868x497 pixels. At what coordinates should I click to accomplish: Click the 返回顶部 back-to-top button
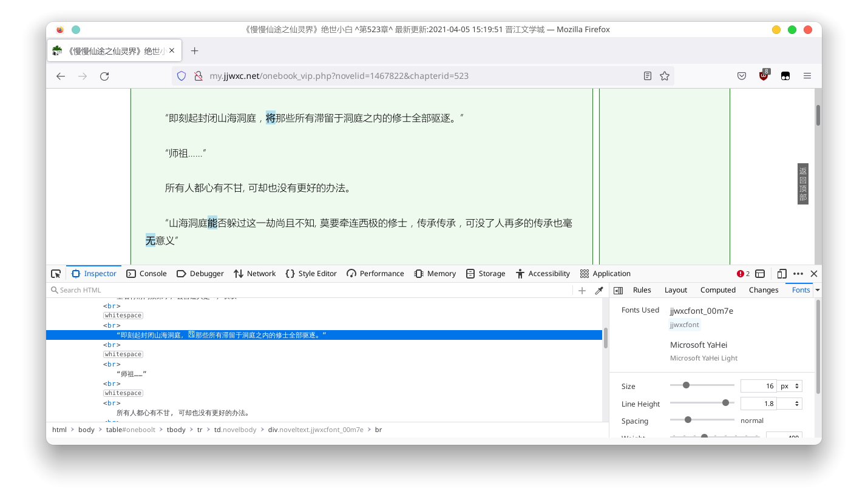point(802,184)
